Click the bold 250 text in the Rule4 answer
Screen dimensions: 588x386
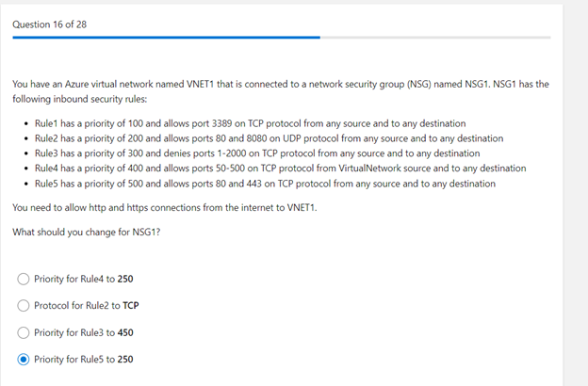[x=125, y=279]
